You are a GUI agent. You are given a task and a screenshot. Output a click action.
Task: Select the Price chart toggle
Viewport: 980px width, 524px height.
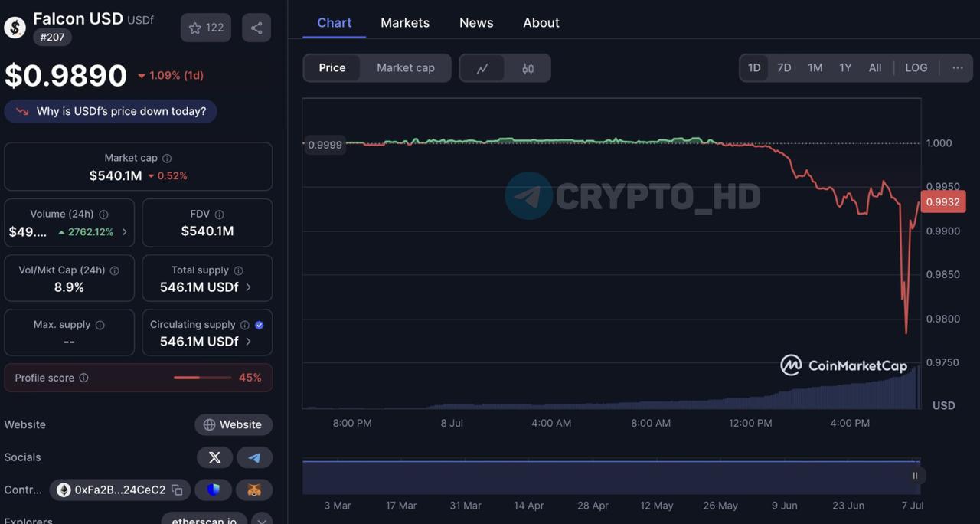[x=332, y=67]
